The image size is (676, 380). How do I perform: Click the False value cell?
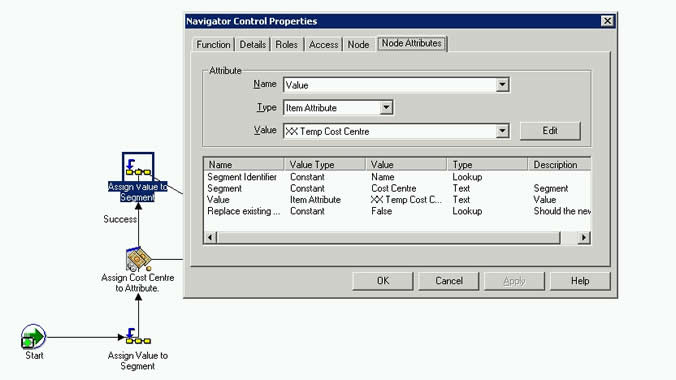click(x=382, y=211)
